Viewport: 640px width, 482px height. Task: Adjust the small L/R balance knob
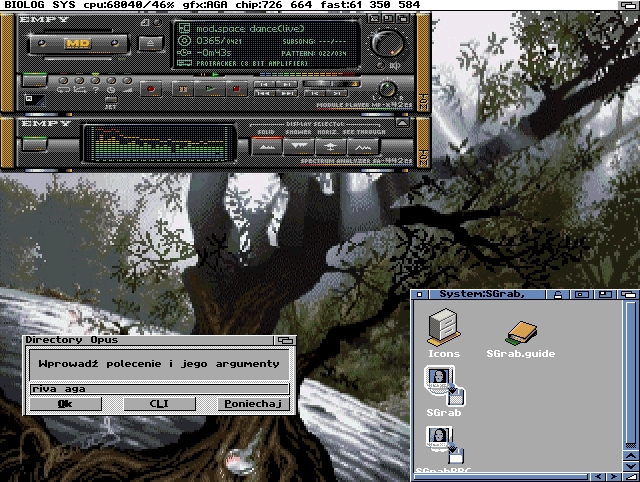(x=387, y=89)
